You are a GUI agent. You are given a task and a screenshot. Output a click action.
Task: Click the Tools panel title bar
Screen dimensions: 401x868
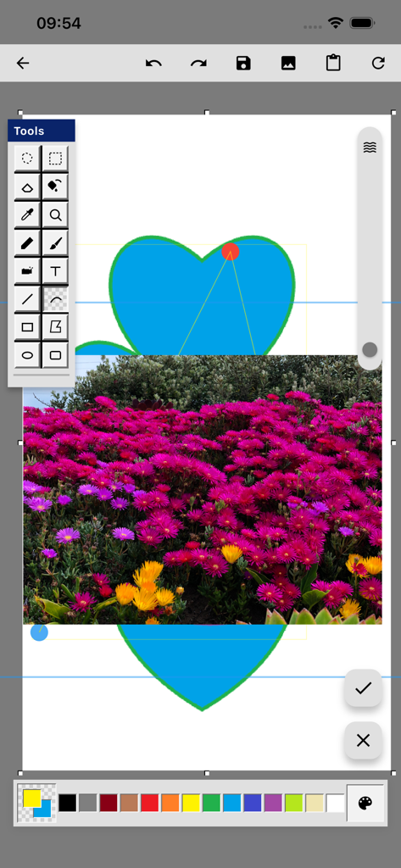(42, 131)
